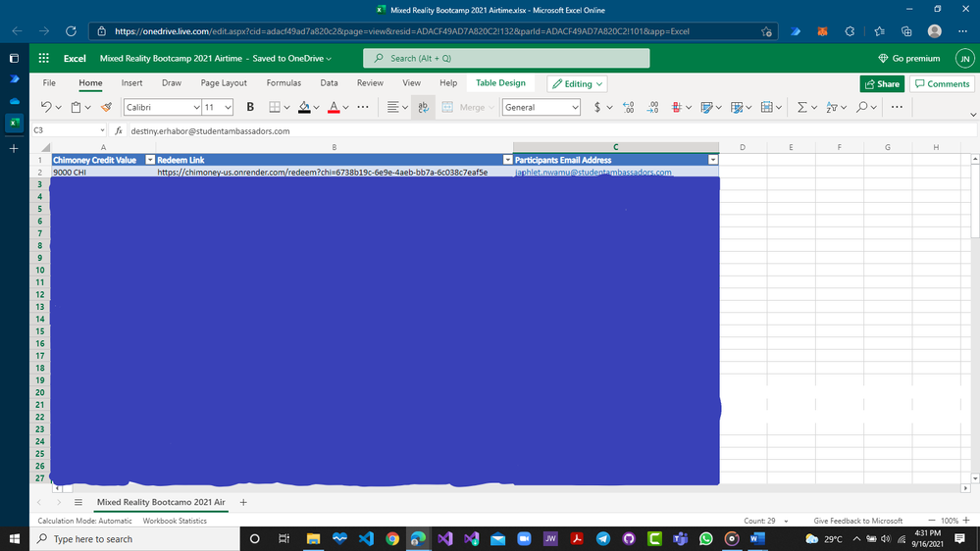Image resolution: width=980 pixels, height=551 pixels.
Task: Switch to the Page Layout tab
Action: point(224,82)
